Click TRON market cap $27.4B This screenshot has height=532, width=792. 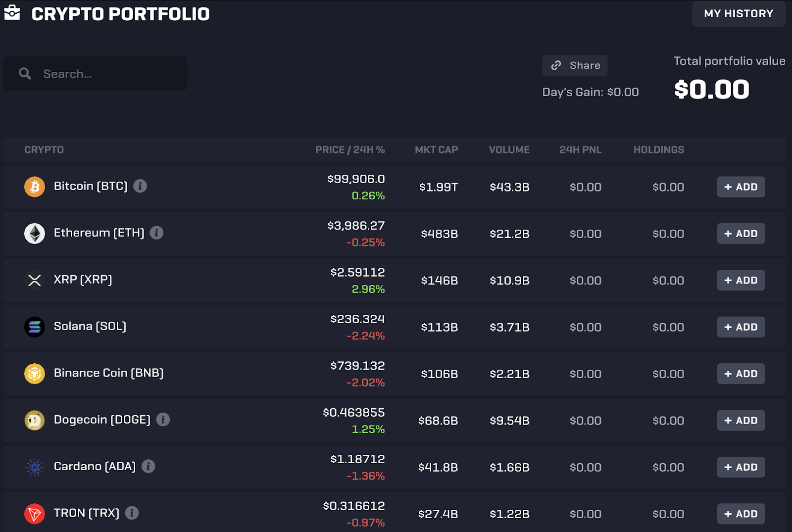pyautogui.click(x=438, y=514)
